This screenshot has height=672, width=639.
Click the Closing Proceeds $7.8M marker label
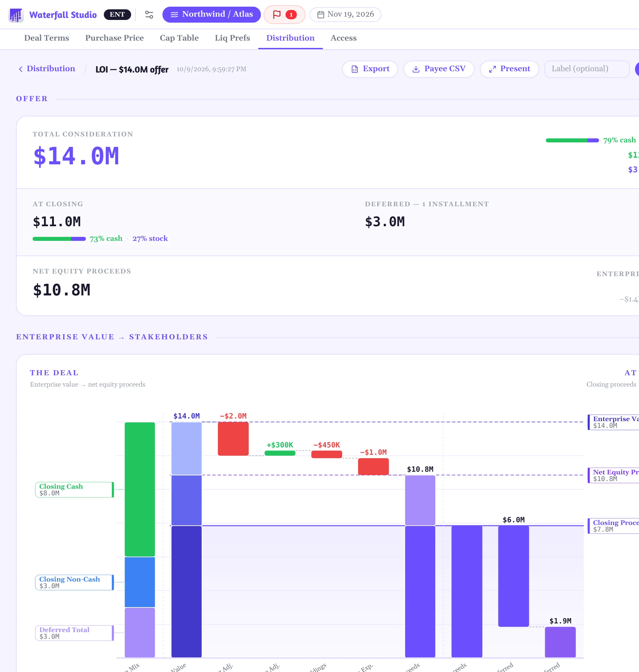[613, 526]
